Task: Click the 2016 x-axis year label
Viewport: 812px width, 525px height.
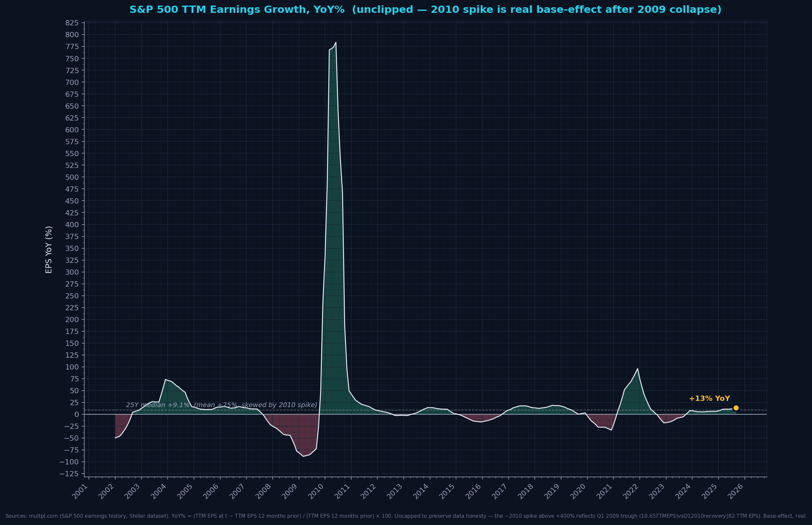Action: click(x=473, y=492)
